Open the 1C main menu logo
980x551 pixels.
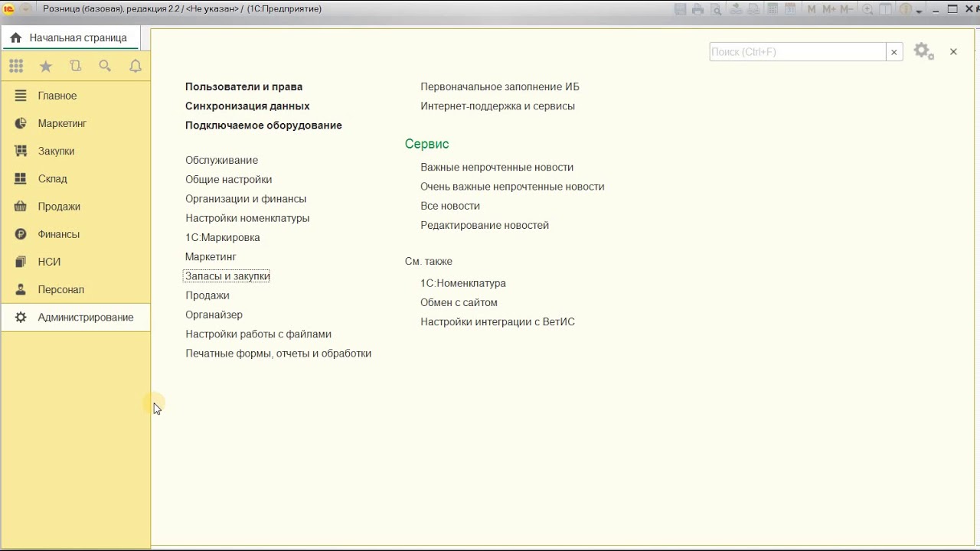pyautogui.click(x=9, y=9)
